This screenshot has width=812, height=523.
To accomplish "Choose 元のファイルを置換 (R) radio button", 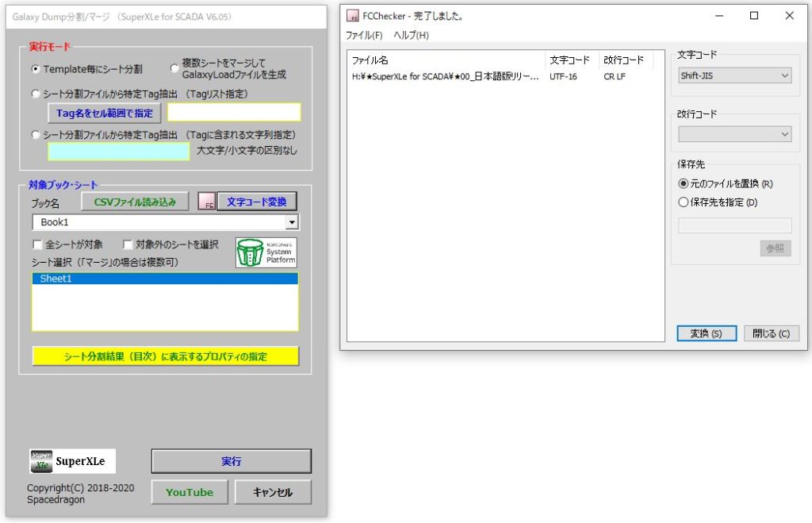I will click(684, 183).
